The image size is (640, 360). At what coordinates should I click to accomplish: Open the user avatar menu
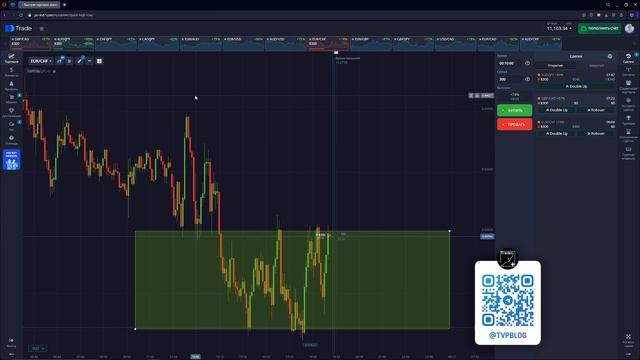pos(629,28)
